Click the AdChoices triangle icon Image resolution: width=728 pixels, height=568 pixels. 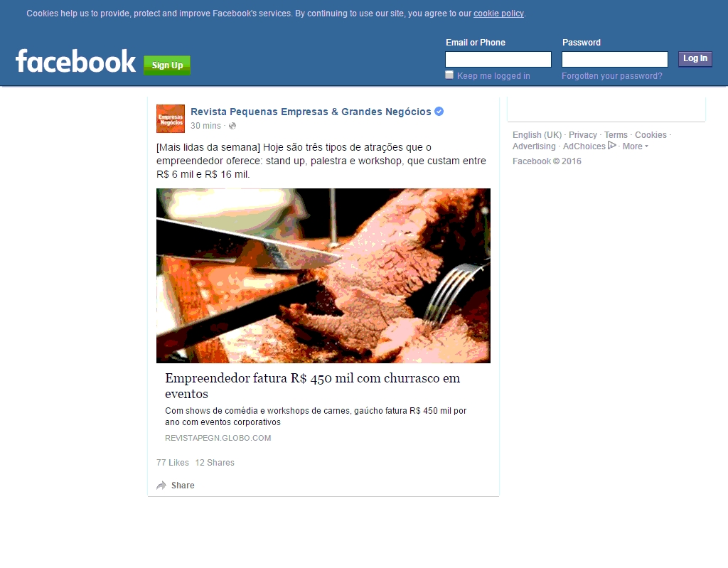pyautogui.click(x=612, y=146)
